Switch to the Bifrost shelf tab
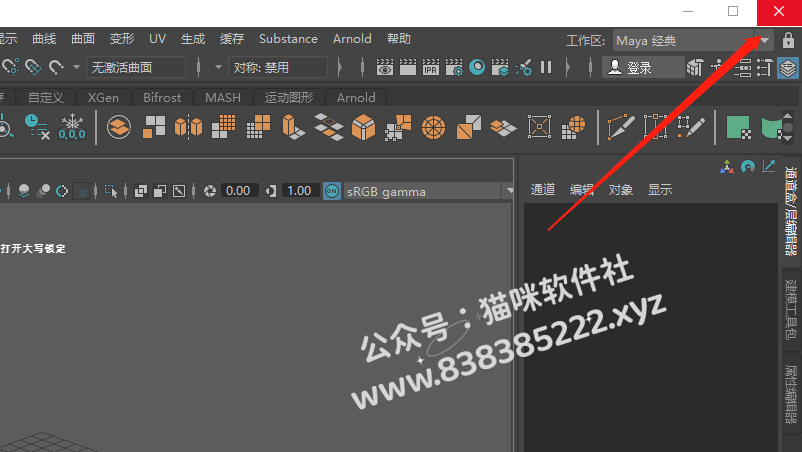This screenshot has width=802, height=452. click(x=162, y=98)
